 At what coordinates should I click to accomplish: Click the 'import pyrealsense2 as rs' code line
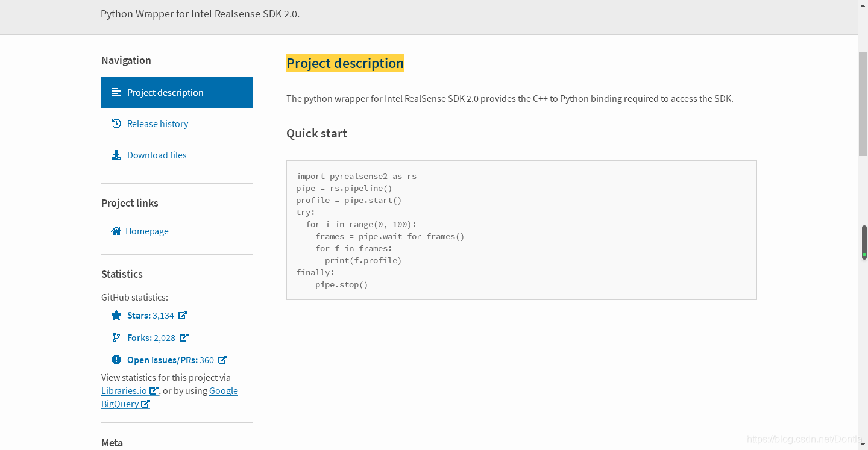click(356, 176)
